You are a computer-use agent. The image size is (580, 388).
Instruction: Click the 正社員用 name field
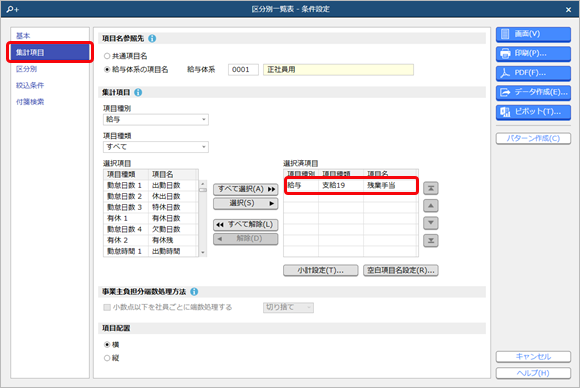tap(338, 70)
